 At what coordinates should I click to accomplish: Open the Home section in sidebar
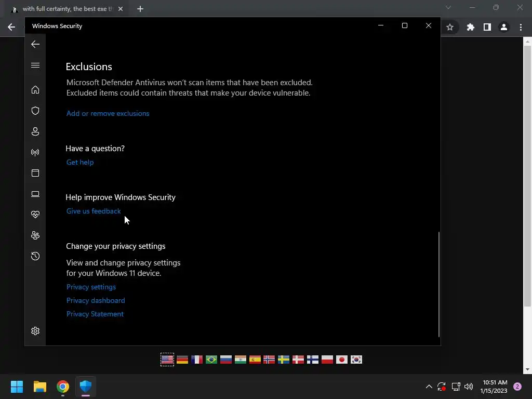coord(35,89)
